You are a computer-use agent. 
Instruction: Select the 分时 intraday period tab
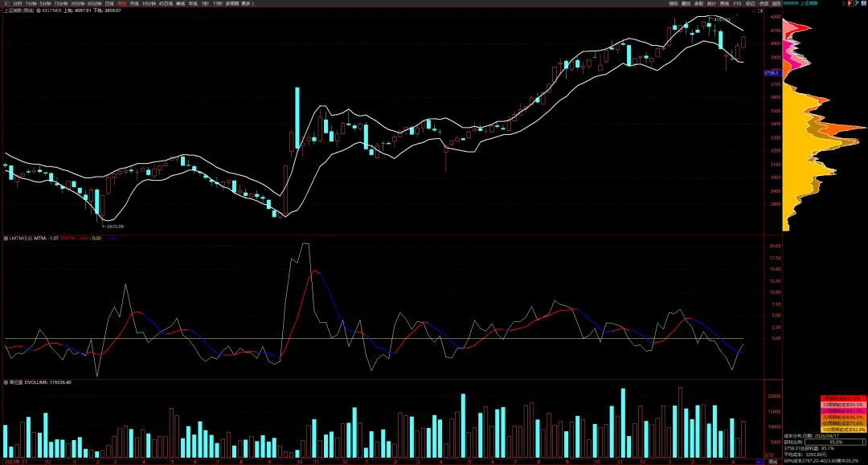18,3
